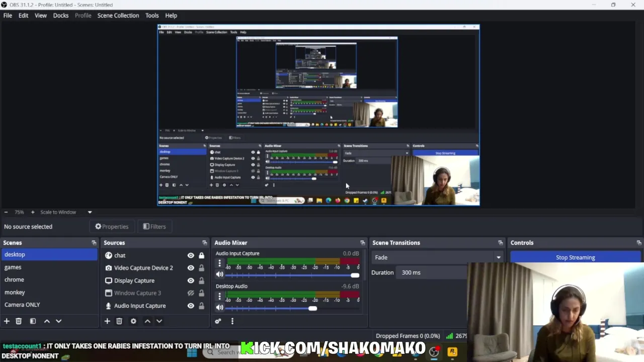
Task: Add a new source with the plus icon
Action: (107, 321)
